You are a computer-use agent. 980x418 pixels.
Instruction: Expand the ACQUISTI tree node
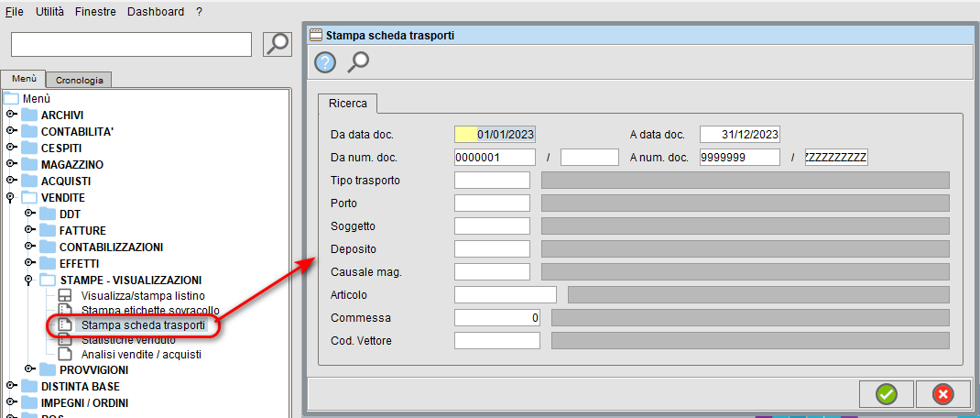point(11,181)
